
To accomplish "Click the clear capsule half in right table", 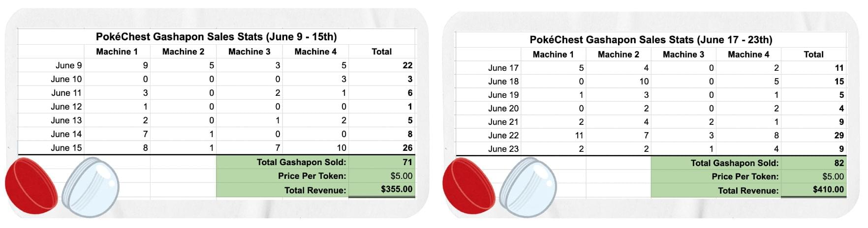I will pyautogui.click(x=528, y=187).
